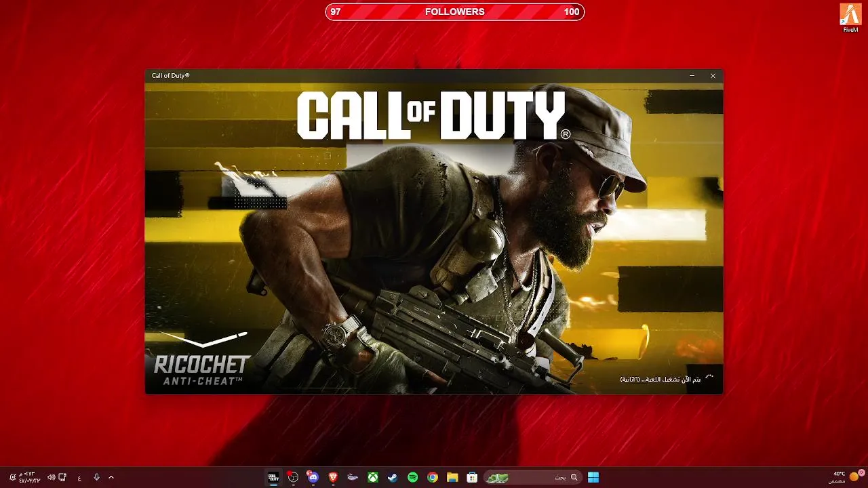Open Discord from the taskbar
The width and height of the screenshot is (868, 488).
click(313, 477)
